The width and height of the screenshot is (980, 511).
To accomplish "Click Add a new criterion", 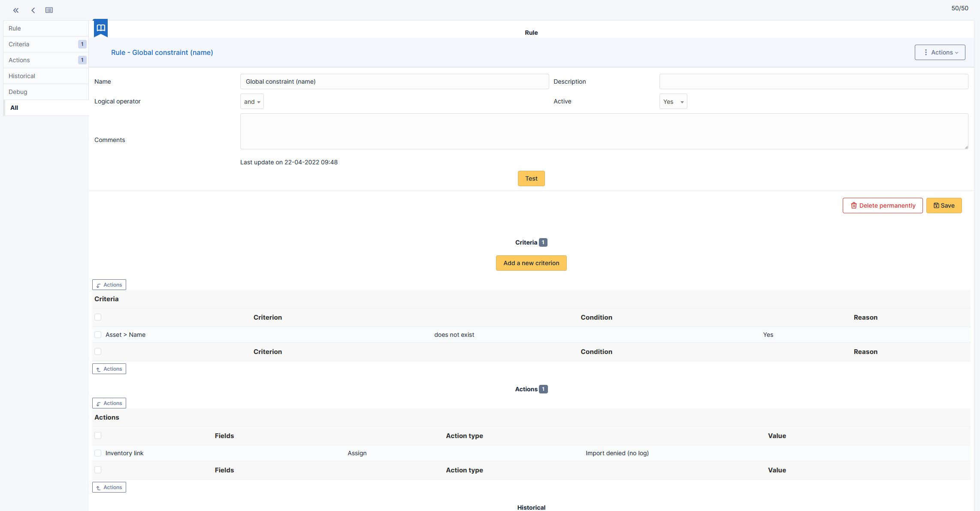I will click(x=531, y=263).
